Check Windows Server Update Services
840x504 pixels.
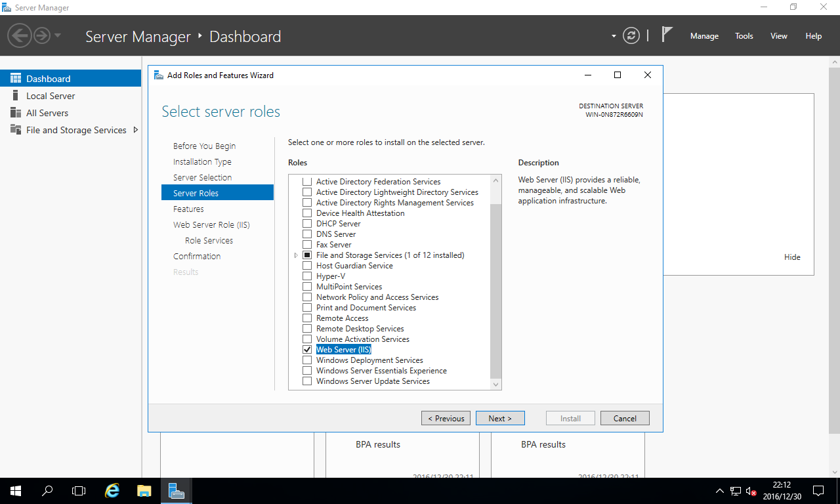307,381
